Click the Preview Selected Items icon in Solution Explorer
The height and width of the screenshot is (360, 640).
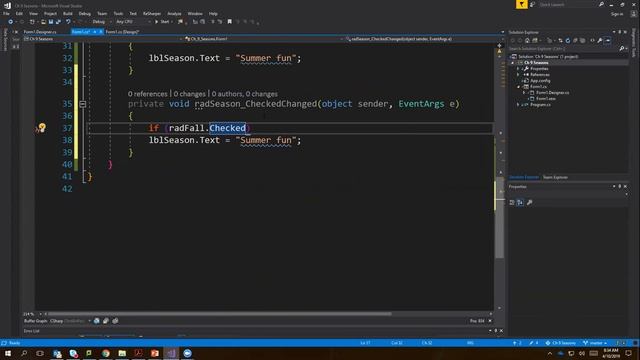[608, 40]
